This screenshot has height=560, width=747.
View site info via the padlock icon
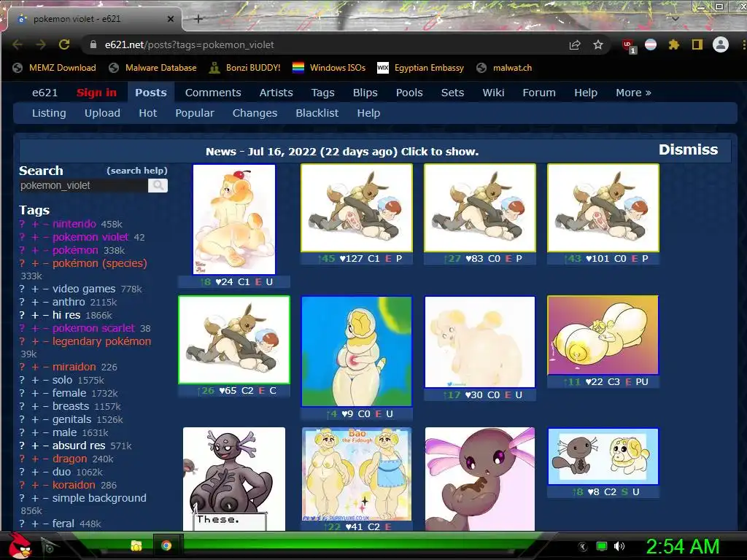[93, 44]
